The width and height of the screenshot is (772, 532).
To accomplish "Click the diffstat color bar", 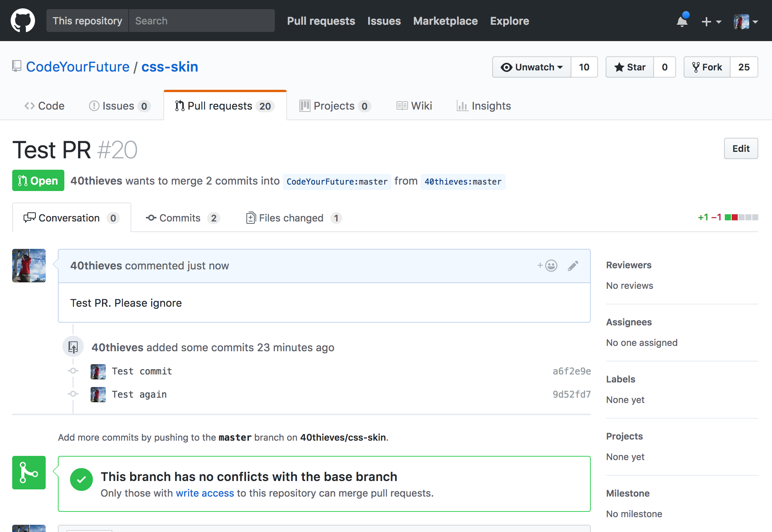I will 741,217.
